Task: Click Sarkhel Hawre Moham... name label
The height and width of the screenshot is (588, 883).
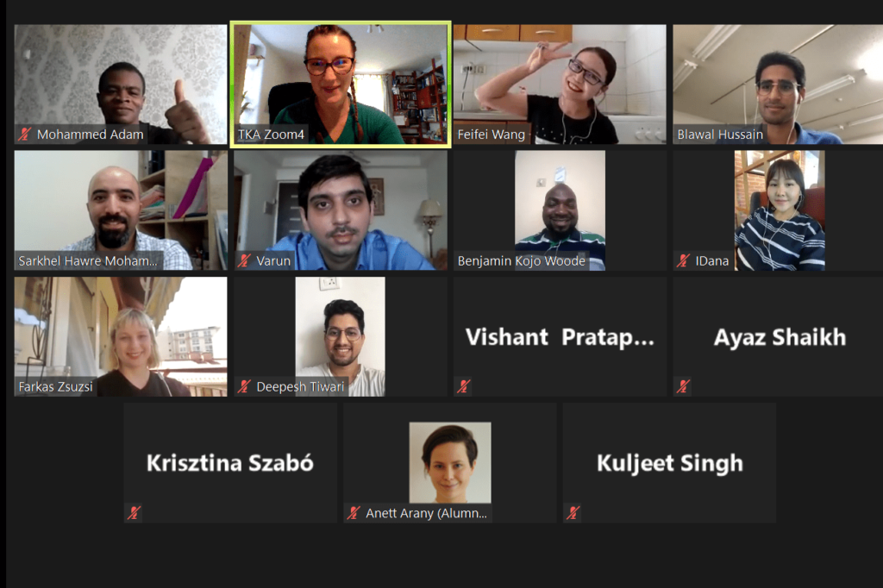Action: 88,260
